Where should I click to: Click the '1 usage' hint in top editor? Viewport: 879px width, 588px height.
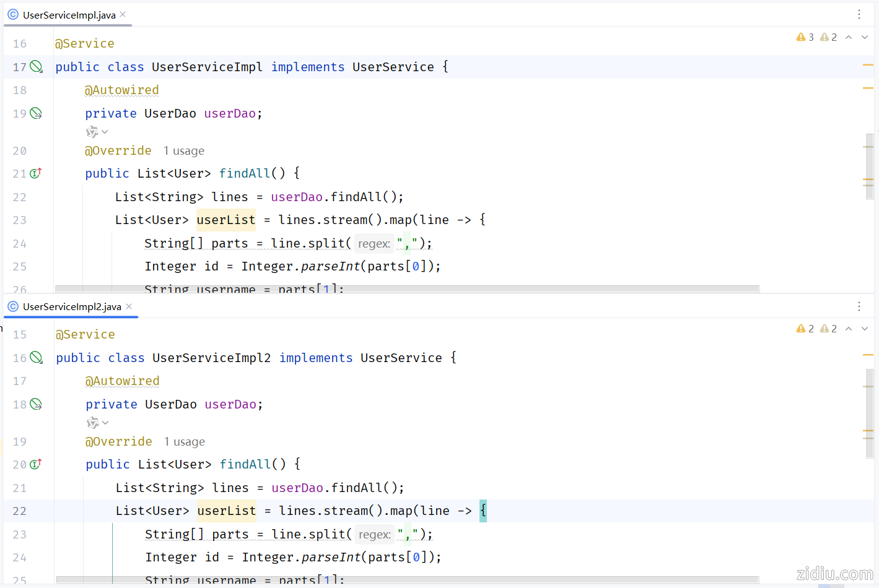point(184,151)
